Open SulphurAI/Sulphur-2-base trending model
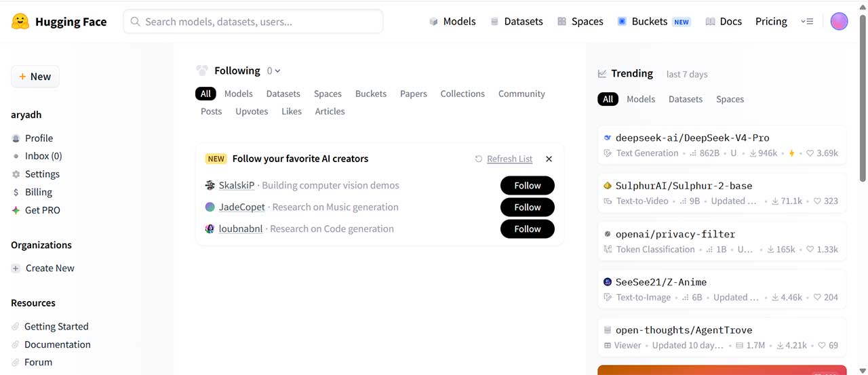 (x=722, y=193)
